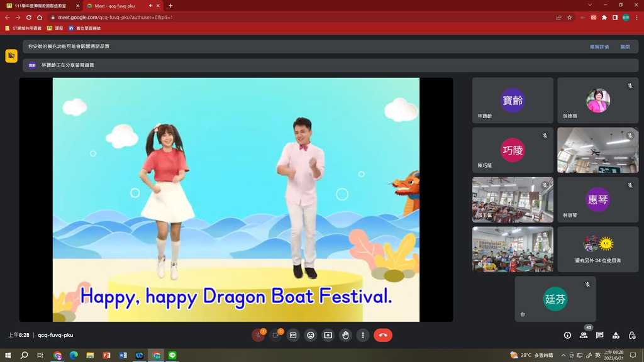Click the address bar URL
The image size is (644, 362).
[116, 17]
